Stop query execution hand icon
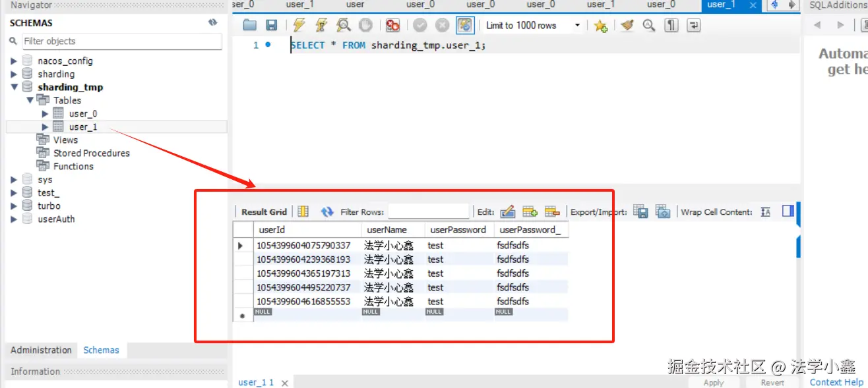The image size is (868, 388). [365, 25]
